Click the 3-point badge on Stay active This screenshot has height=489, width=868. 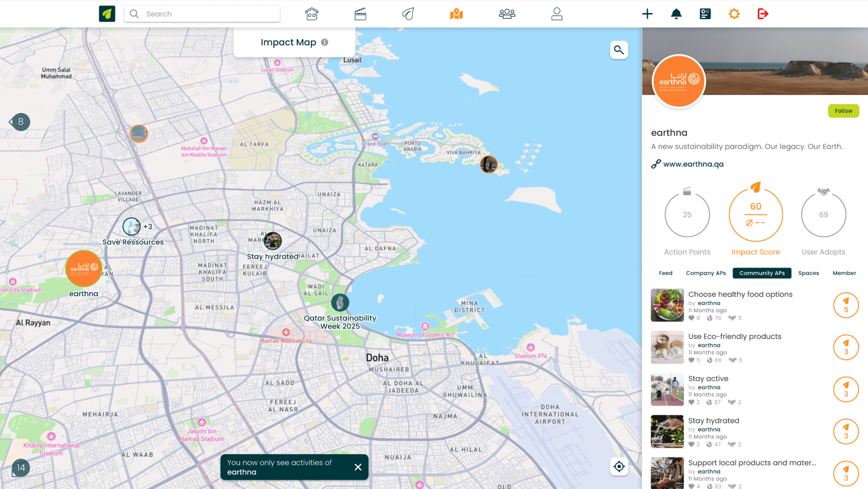[x=846, y=390]
